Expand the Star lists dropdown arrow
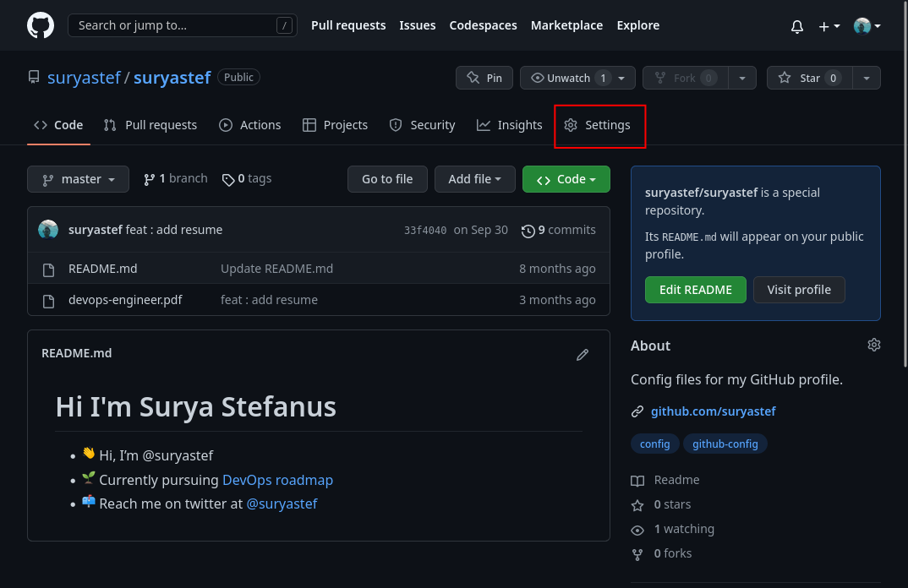Viewport: 908px width, 588px height. tap(867, 78)
